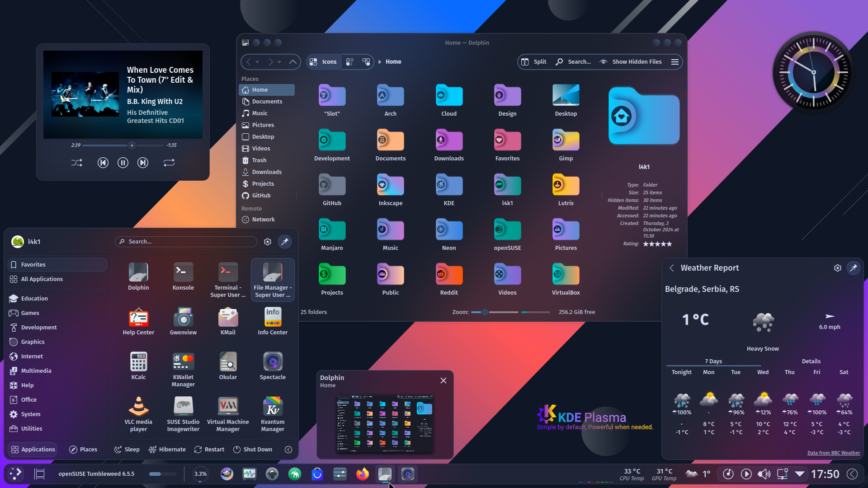
Task: Toggle shuffle in the music player
Action: (77, 163)
